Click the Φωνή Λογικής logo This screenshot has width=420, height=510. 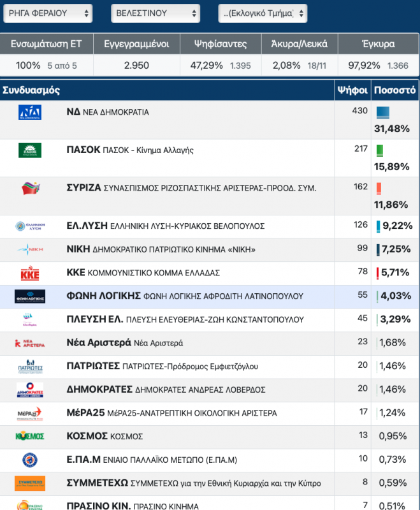point(30,296)
